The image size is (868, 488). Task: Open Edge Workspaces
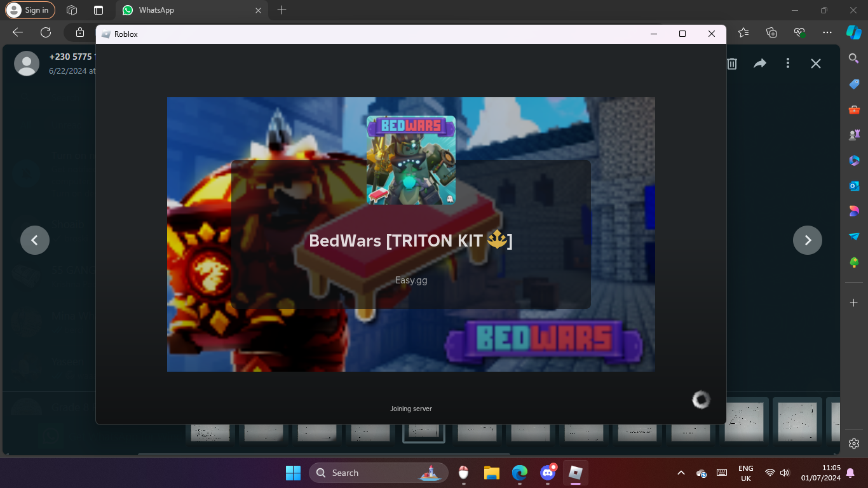pos(72,10)
